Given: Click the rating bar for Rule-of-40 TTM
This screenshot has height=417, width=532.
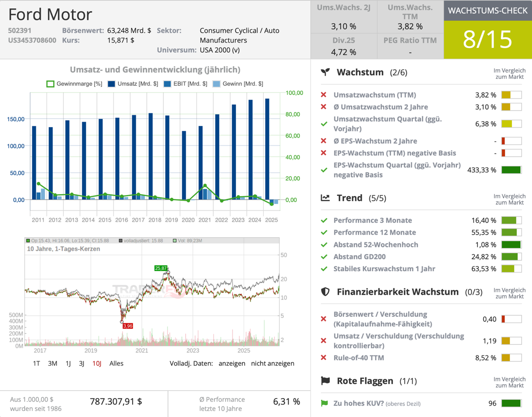Looking at the screenshot, I should [511, 358].
